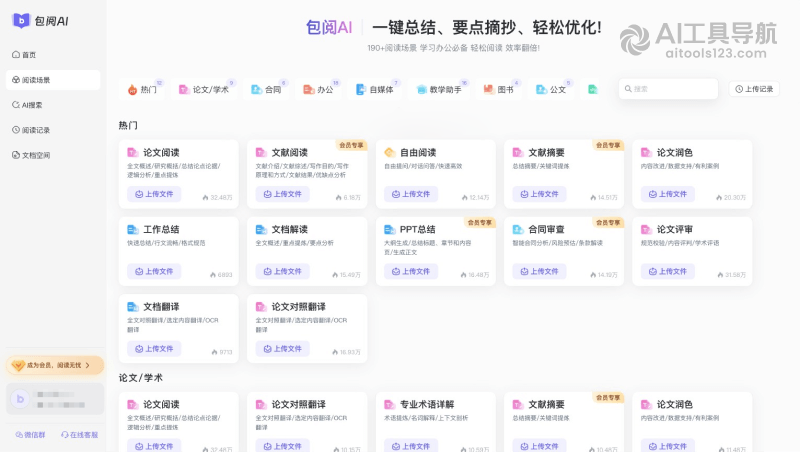Click 上传文件 on the 文档翻译 card
This screenshot has width=800, height=452.
tap(154, 348)
